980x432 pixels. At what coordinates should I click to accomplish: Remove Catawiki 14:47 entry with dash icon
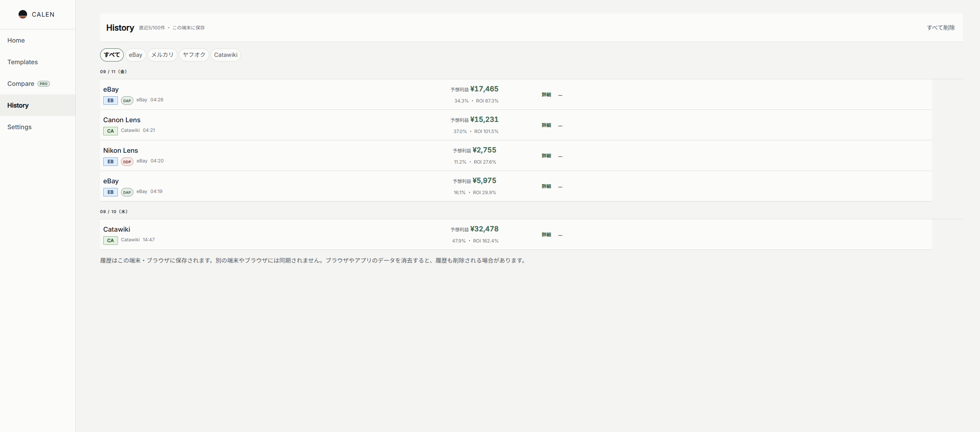tap(560, 235)
